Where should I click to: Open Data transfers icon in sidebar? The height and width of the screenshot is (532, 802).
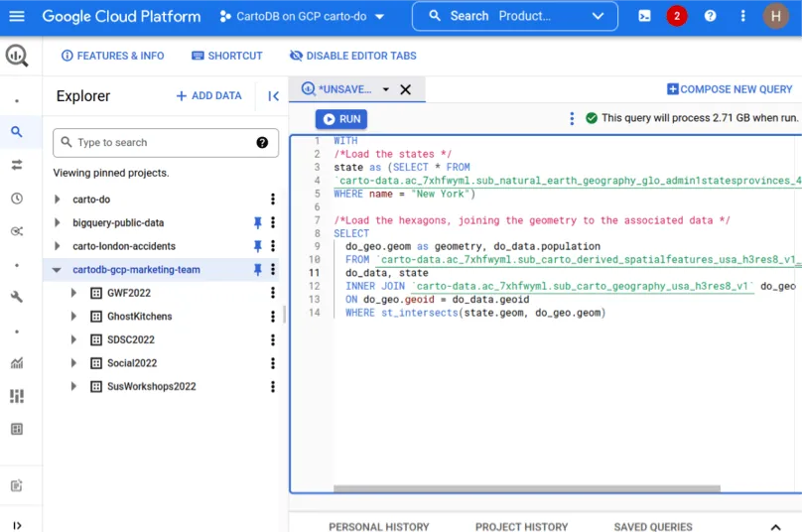pos(17,165)
